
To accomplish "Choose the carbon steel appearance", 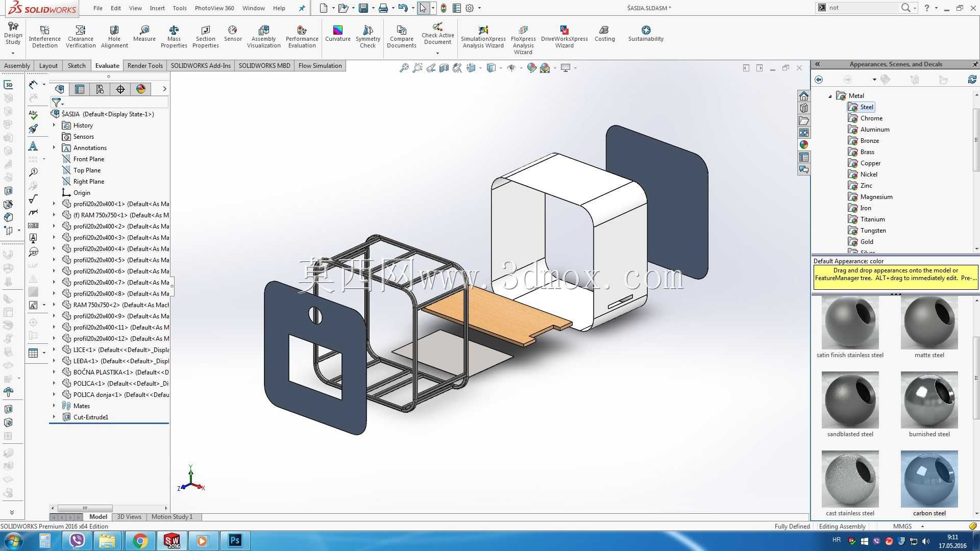I will 929,484.
